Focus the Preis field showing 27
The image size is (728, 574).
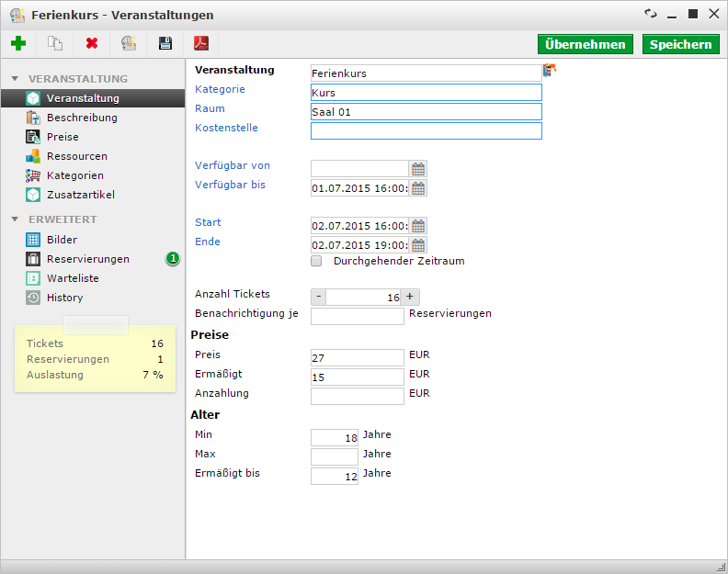[x=358, y=358]
